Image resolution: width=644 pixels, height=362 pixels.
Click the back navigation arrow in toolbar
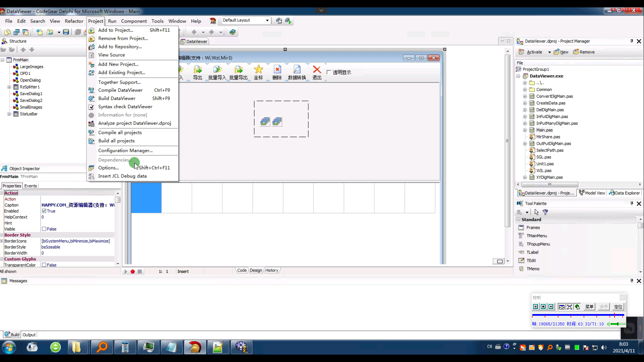(x=194, y=32)
